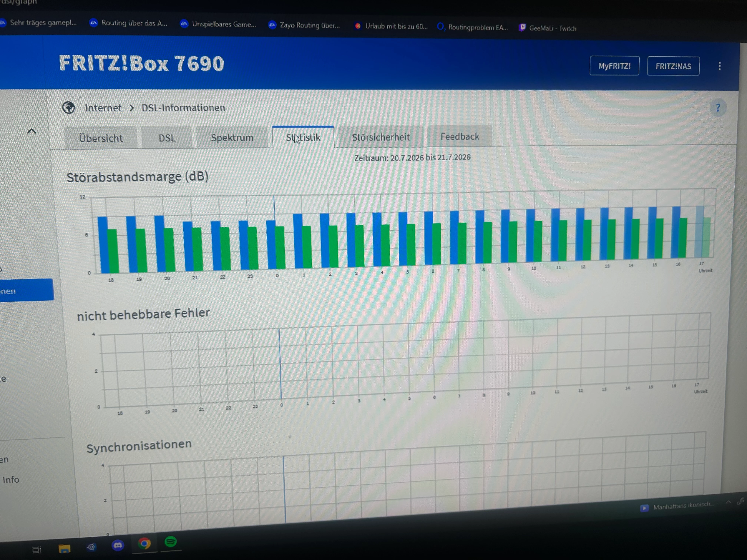Screen dimensions: 747x560
Task: Click the Task View taskbar icon
Action: [x=37, y=550]
